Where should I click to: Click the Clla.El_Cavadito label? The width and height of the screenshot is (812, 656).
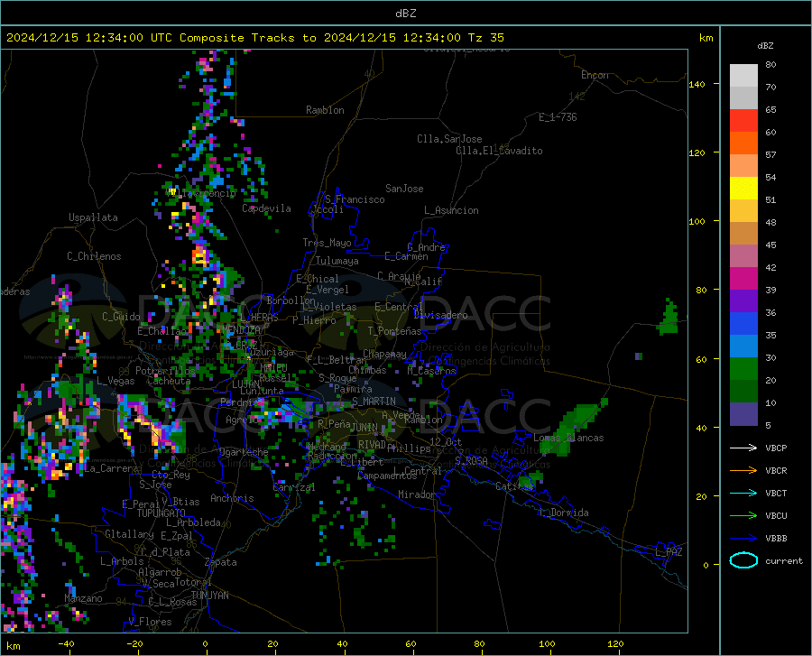pos(499,151)
